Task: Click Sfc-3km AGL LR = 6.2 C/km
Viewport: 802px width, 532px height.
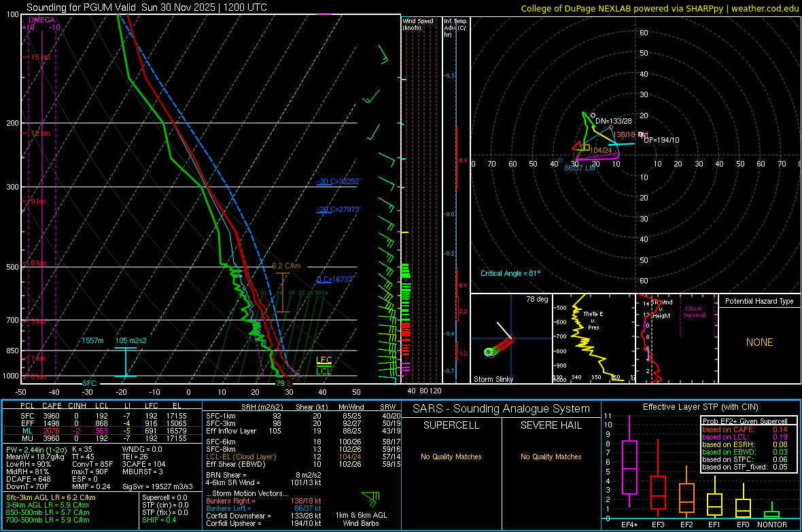Action: [51, 497]
